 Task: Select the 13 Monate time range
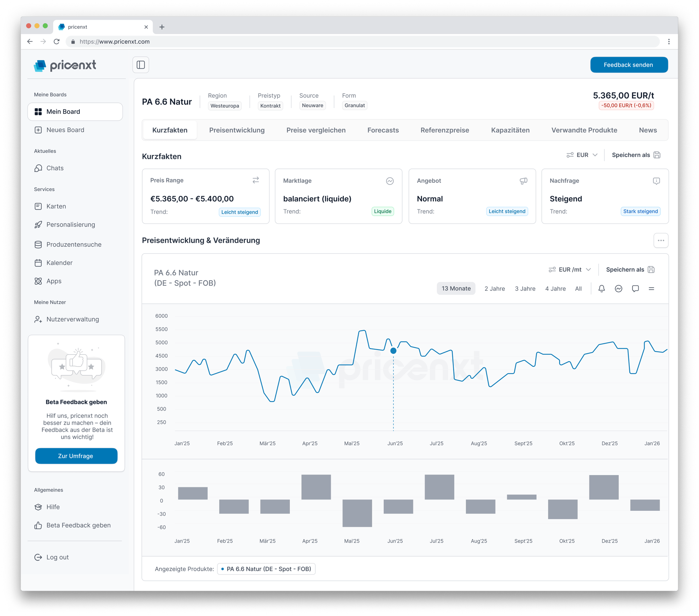(456, 289)
